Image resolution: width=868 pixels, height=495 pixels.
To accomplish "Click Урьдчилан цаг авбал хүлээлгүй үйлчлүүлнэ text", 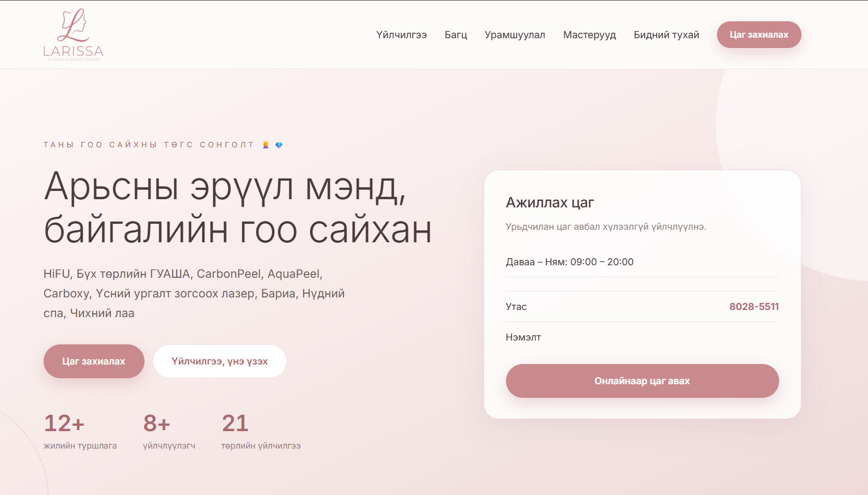I will [x=606, y=226].
